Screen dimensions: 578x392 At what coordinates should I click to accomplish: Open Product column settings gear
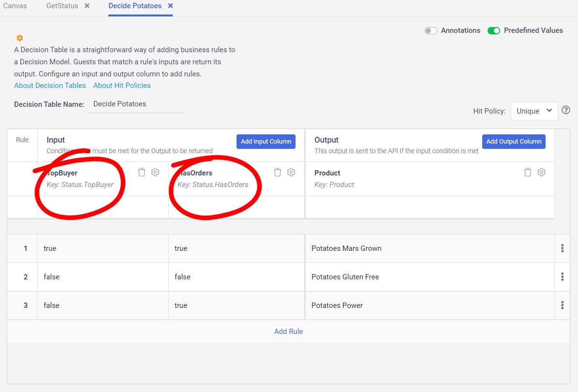(541, 173)
